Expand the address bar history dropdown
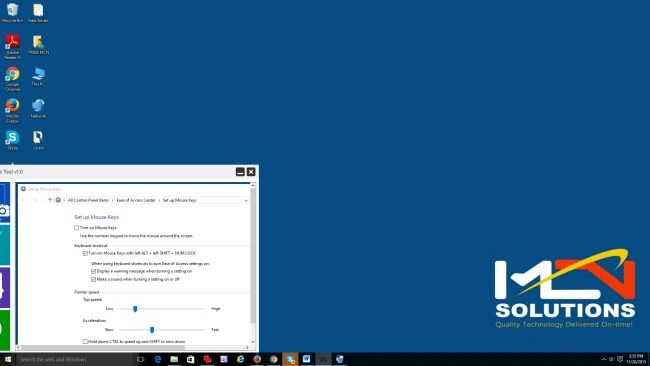Viewport: 650px width, 366px height. (x=246, y=200)
